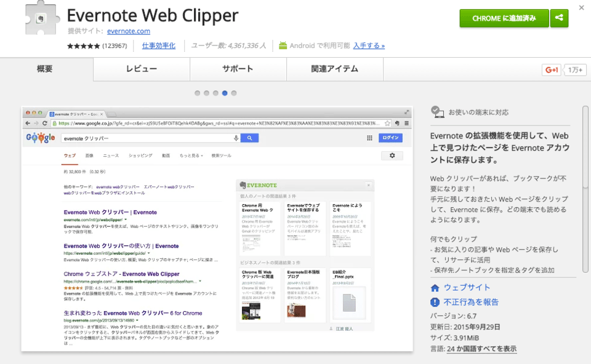Select the fifth screenshot carousel dot

(x=234, y=93)
